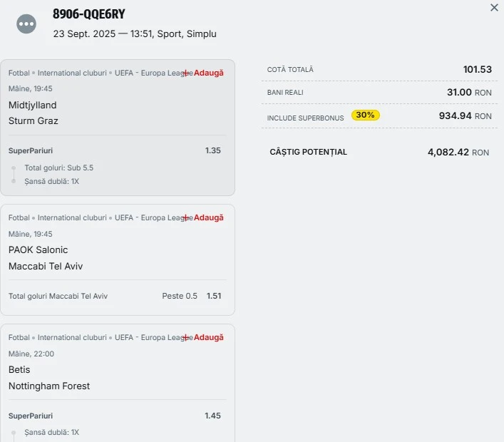Image resolution: width=504 pixels, height=442 pixels.
Task: Click the 1.35 odds value
Action: coord(212,150)
